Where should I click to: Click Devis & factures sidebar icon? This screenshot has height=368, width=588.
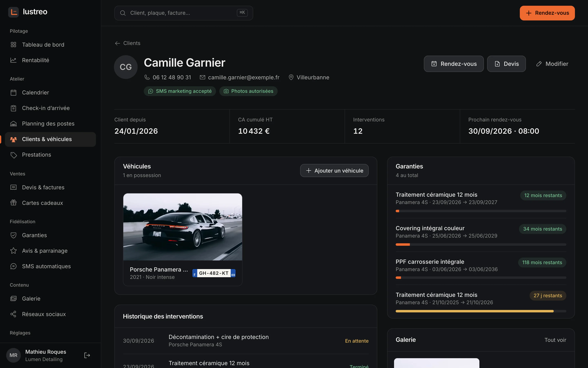point(13,187)
